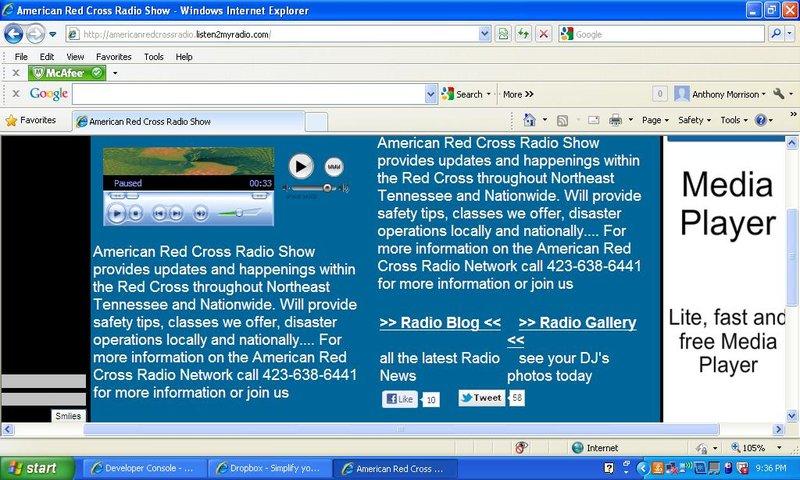
Task: Click the Google toolbar Search button
Action: point(465,94)
